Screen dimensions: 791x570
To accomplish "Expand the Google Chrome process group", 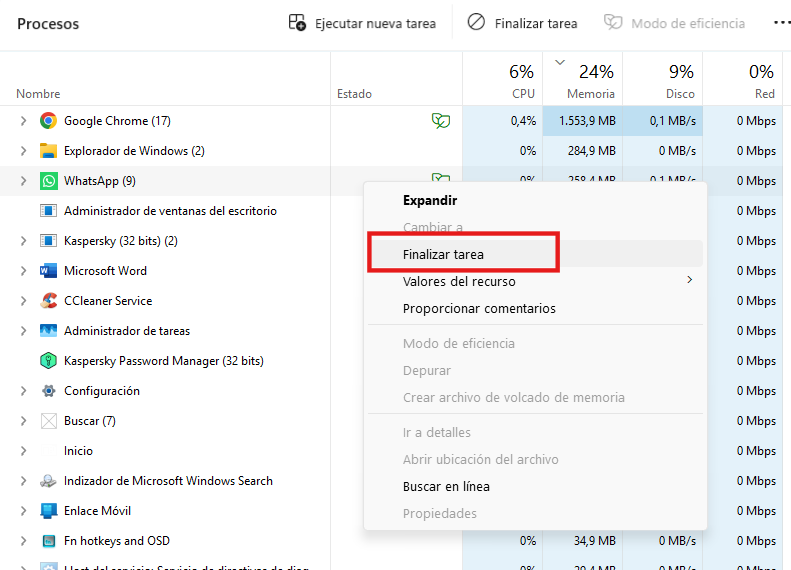I will click(23, 121).
